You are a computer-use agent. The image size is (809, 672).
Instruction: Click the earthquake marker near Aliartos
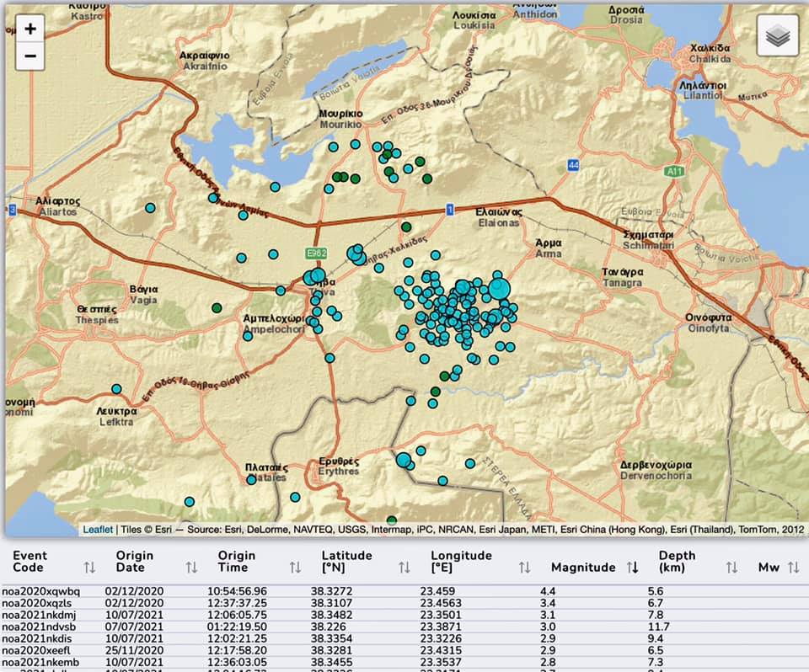click(150, 208)
